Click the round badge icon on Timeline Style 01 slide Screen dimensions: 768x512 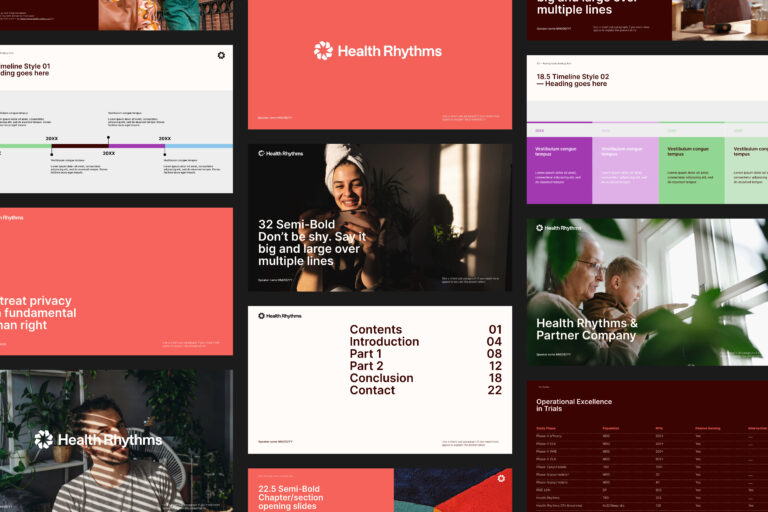pos(221,56)
